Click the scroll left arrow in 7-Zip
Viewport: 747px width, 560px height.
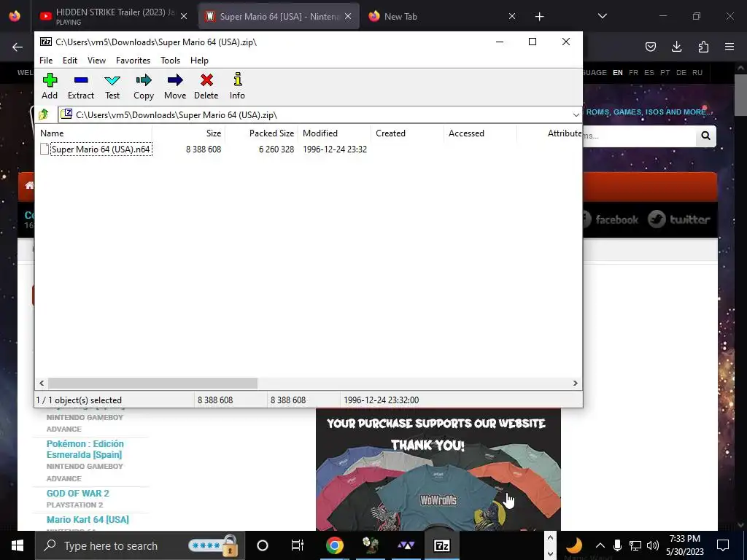42,383
